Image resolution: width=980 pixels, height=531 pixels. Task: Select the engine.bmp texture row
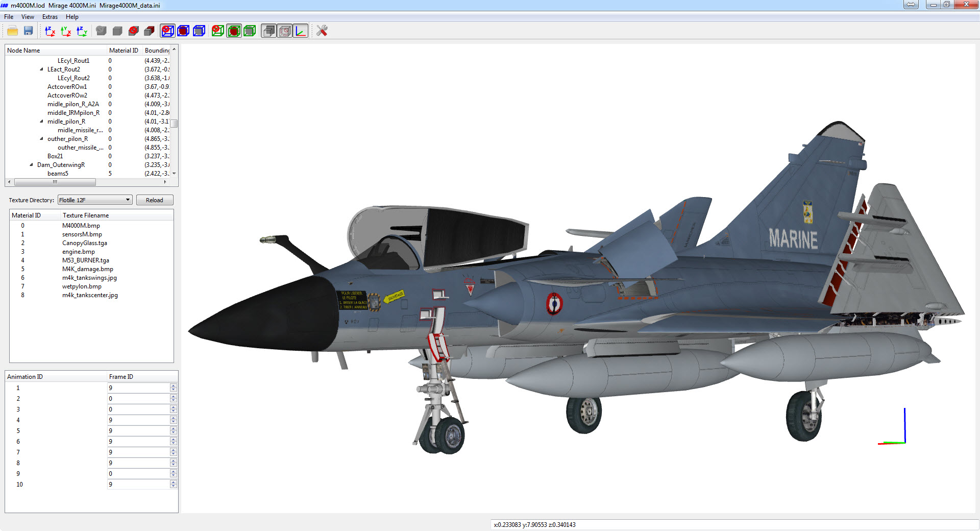coord(91,252)
